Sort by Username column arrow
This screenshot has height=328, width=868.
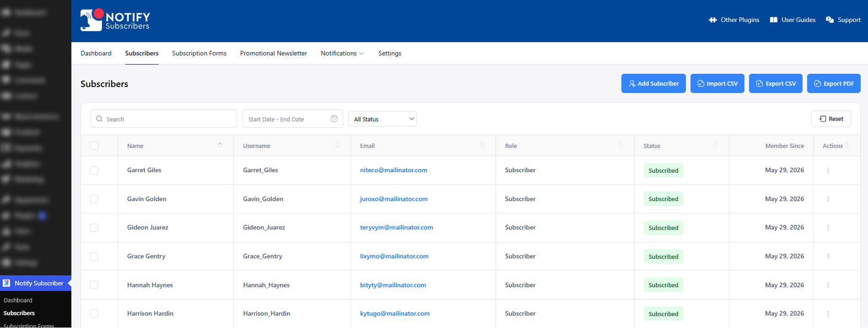pos(337,145)
